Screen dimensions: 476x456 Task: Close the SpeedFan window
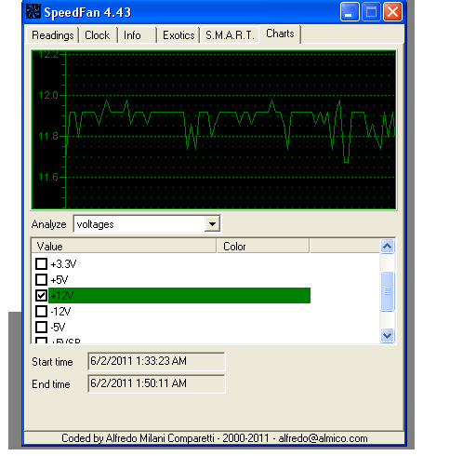pos(392,12)
